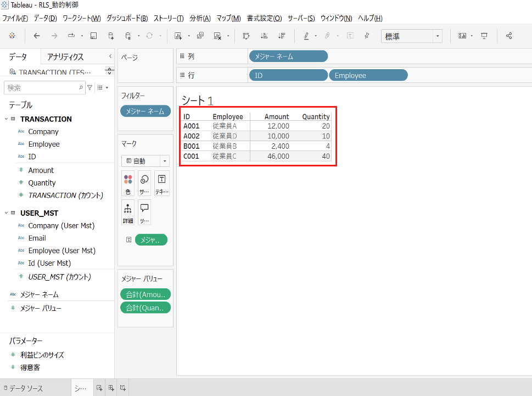The image size is (532, 396).
Task: Open presentation mode from the toolbar
Action: point(484,36)
